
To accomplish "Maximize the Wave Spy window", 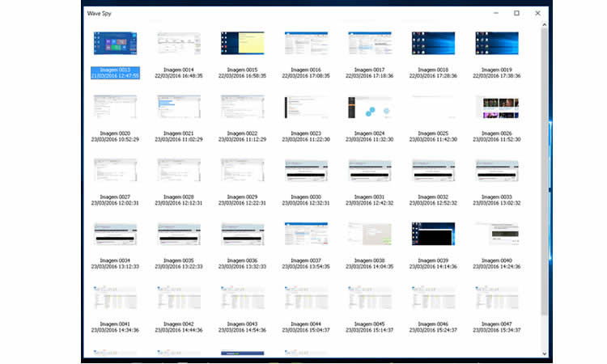I will (516, 13).
